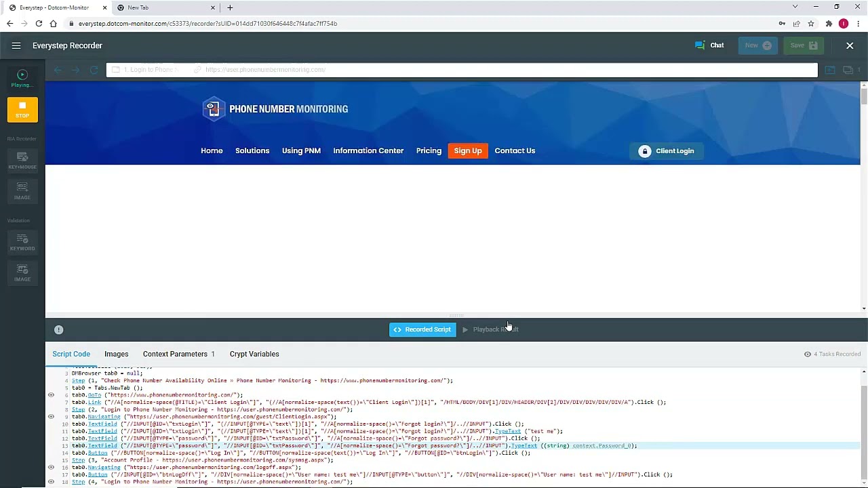Select the Script Code tab
Screen dimensions: 868x488
coord(71,354)
